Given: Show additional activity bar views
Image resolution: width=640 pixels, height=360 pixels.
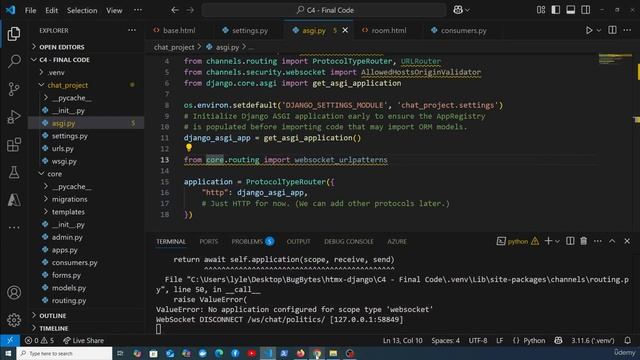Looking at the screenshot, I should coord(14,227).
